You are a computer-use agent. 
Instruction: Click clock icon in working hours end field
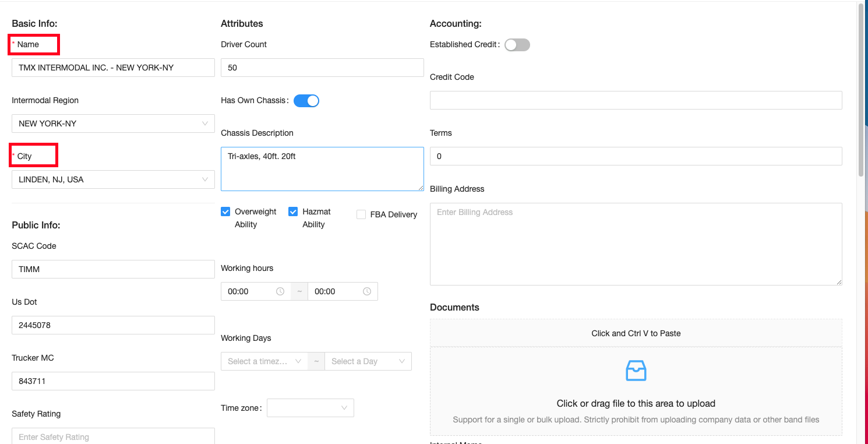pos(367,291)
